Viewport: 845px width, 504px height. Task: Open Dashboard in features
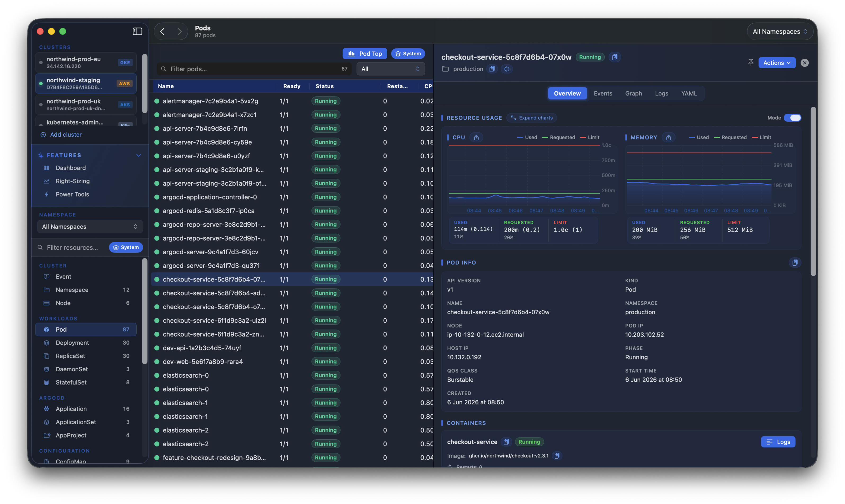[x=71, y=168]
